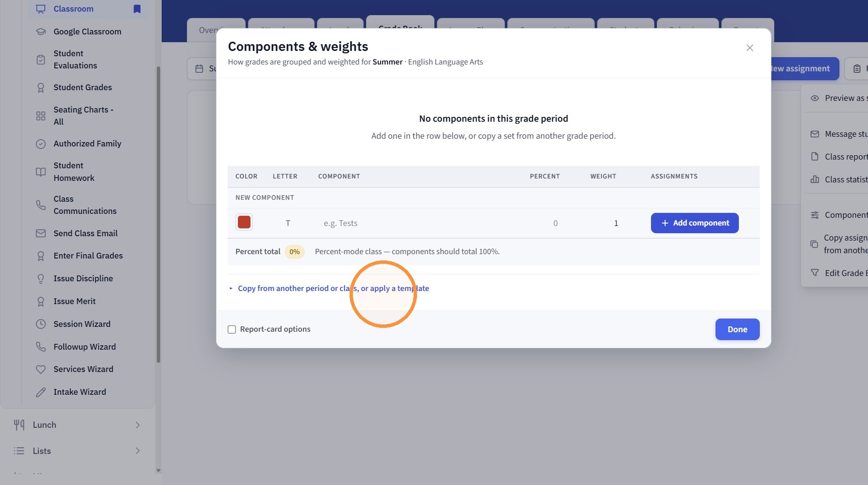Click the Student Evaluations clipboard icon
Screen dimensions: 868x485
[41, 60]
